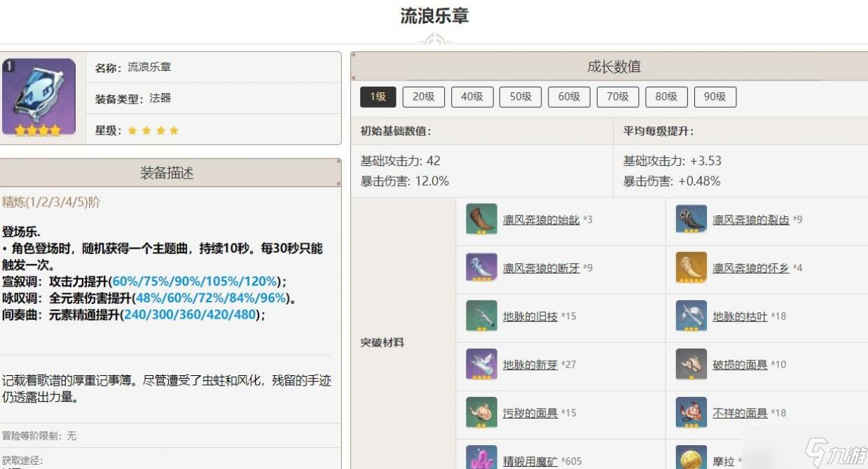Click the 地脉的枯叶 material icon
This screenshot has height=469, width=868.
coord(691,316)
